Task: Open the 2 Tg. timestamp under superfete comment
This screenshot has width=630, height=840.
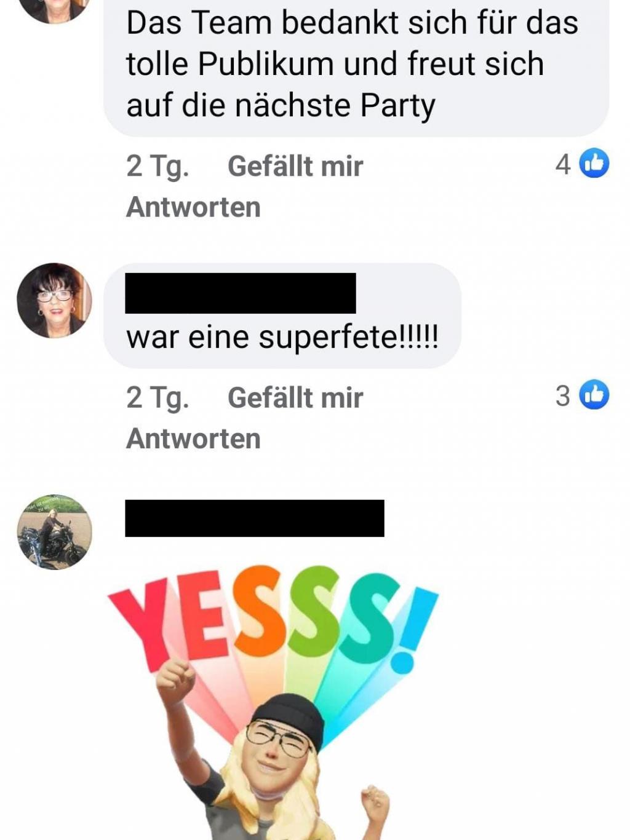Action: [158, 398]
